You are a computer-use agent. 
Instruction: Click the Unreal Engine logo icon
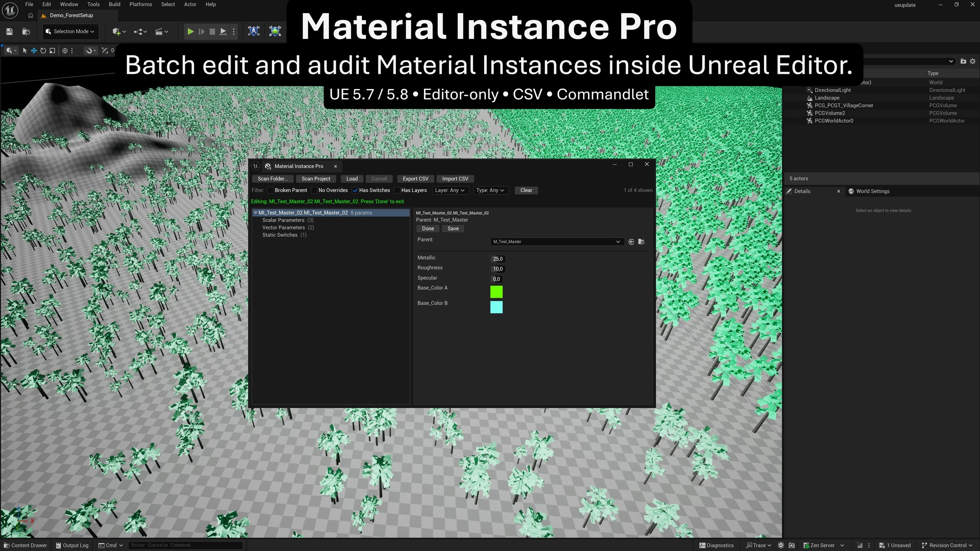[x=10, y=10]
